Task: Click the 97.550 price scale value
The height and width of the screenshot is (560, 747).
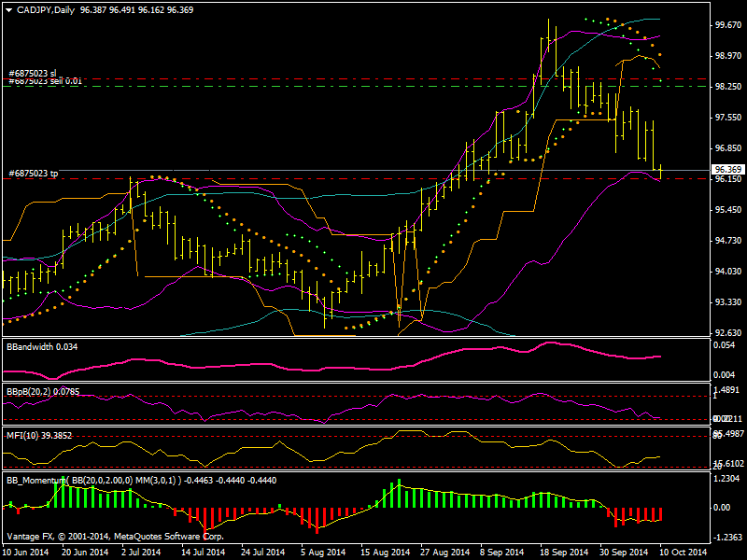Action: [x=728, y=118]
